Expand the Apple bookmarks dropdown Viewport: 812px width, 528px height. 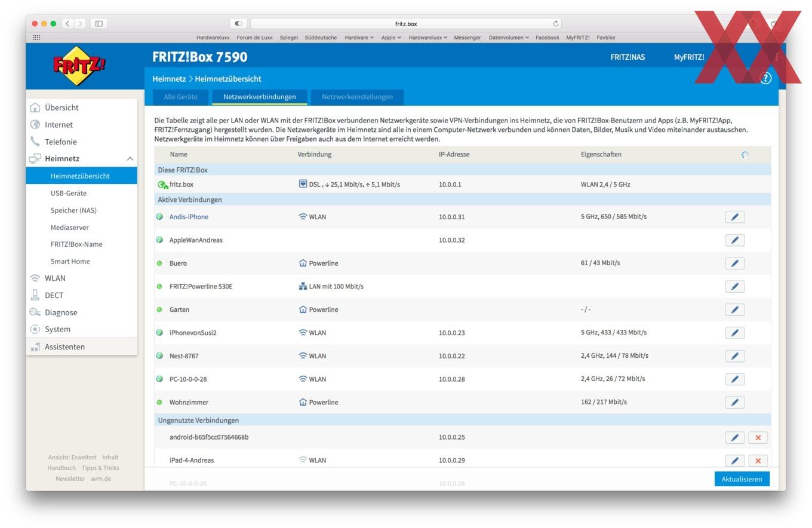tap(391, 38)
